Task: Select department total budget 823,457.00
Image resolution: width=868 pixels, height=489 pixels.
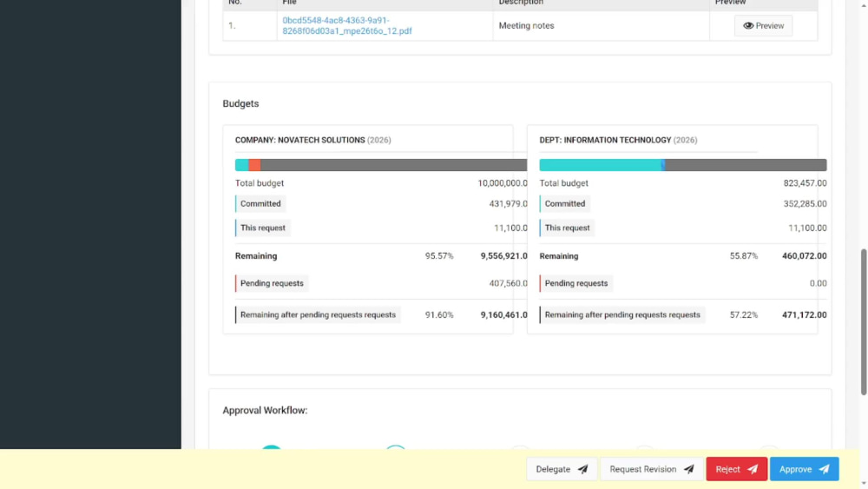Action: point(805,183)
